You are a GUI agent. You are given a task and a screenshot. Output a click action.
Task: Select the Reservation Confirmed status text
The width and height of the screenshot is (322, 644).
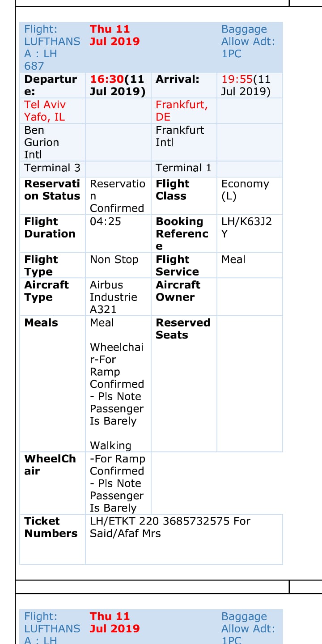(x=117, y=196)
